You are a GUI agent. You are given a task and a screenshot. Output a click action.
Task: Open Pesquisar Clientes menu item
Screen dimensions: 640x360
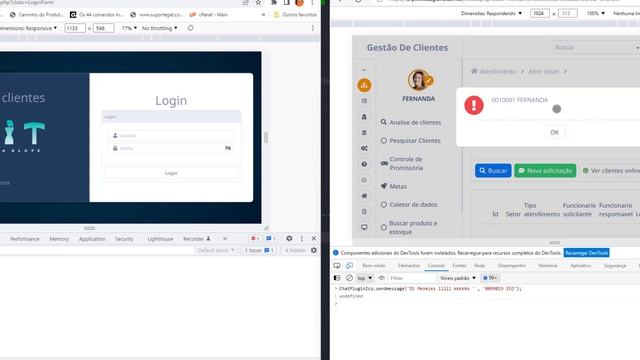411,140
